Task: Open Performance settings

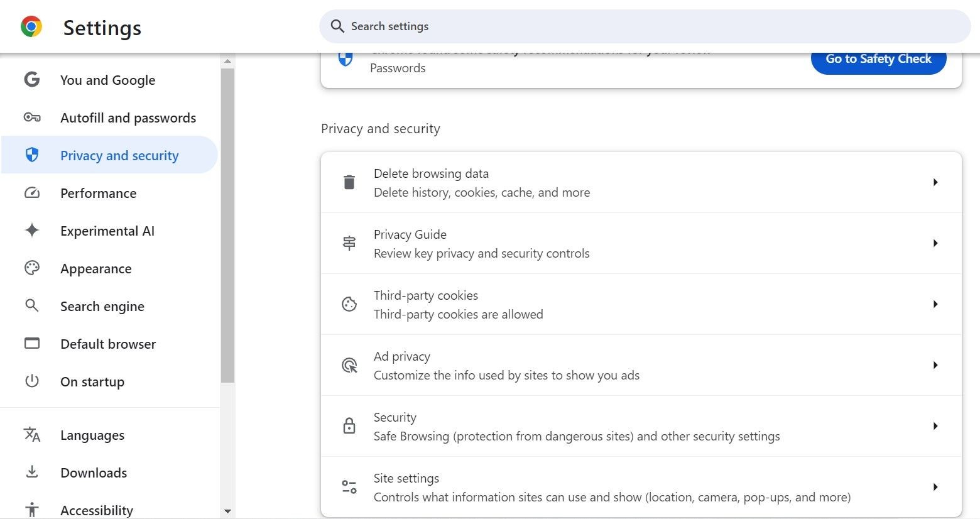Action: 109,193
